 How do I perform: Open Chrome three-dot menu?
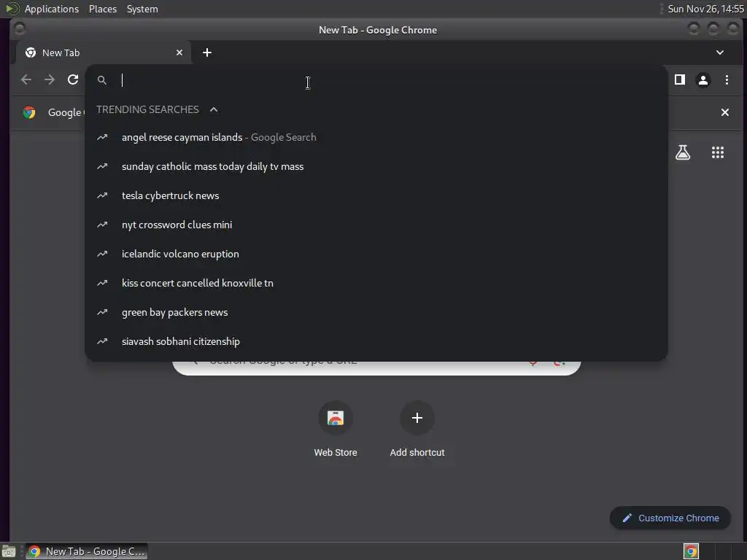[727, 79]
